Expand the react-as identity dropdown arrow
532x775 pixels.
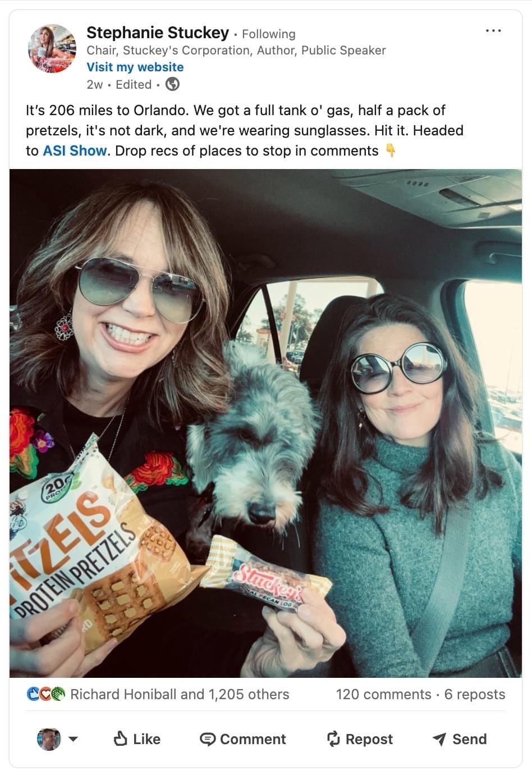click(73, 739)
